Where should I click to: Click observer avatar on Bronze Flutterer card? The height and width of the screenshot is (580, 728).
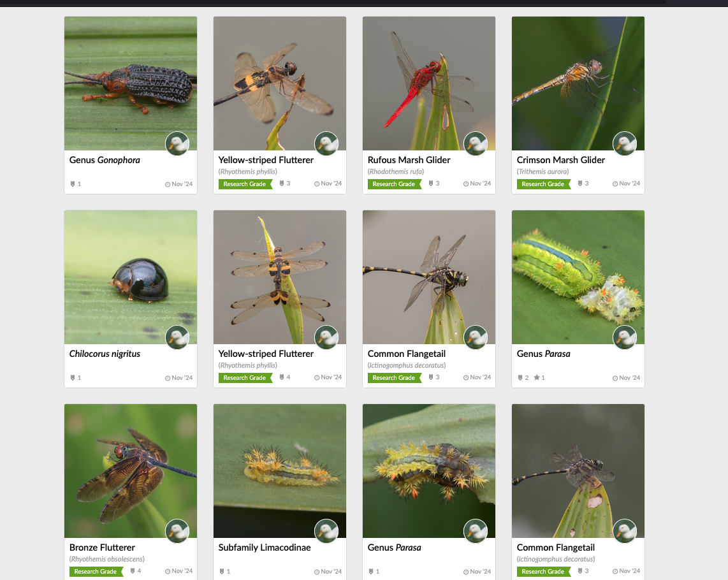point(177,531)
